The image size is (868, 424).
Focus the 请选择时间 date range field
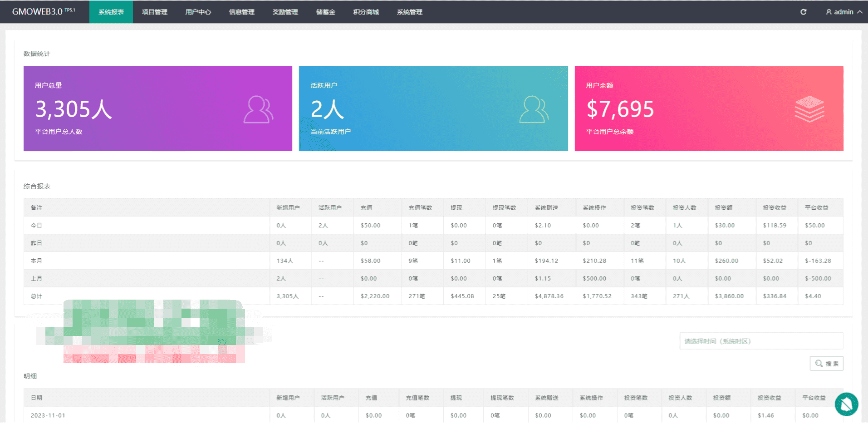click(761, 341)
